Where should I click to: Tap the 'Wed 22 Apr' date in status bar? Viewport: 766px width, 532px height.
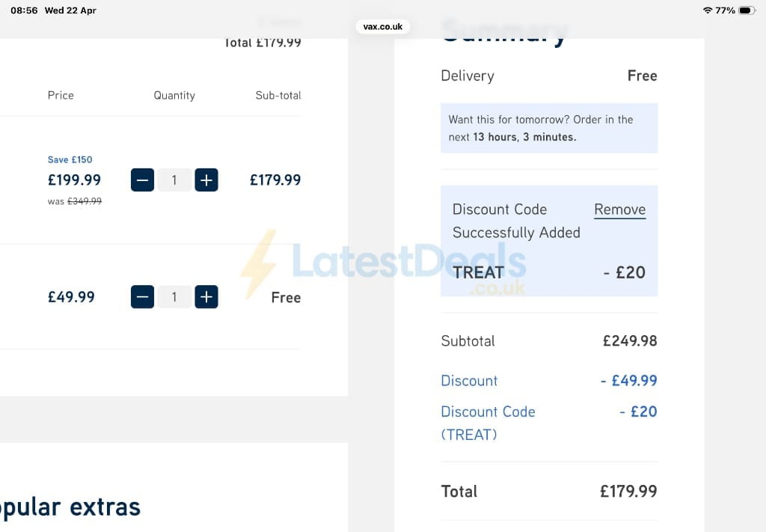pyautogui.click(x=70, y=10)
